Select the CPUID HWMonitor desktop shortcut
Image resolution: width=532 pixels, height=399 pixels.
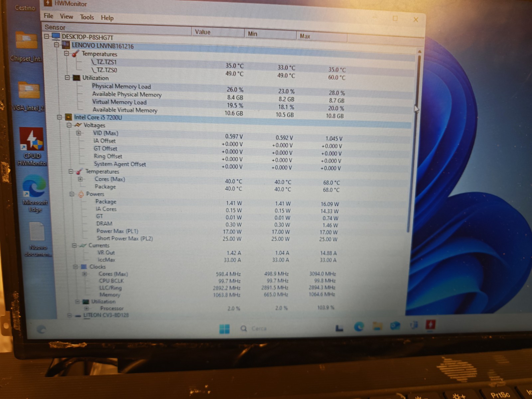point(32,147)
